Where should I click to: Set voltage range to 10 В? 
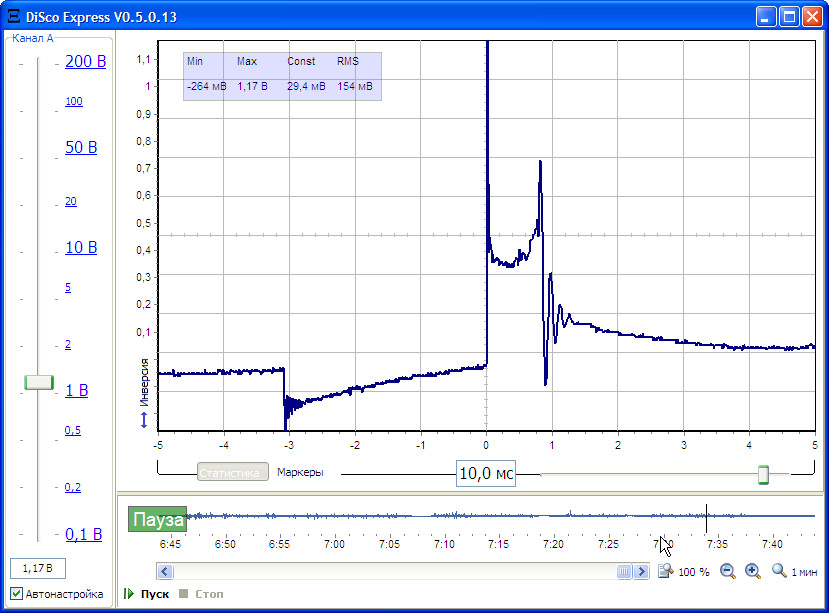[81, 247]
